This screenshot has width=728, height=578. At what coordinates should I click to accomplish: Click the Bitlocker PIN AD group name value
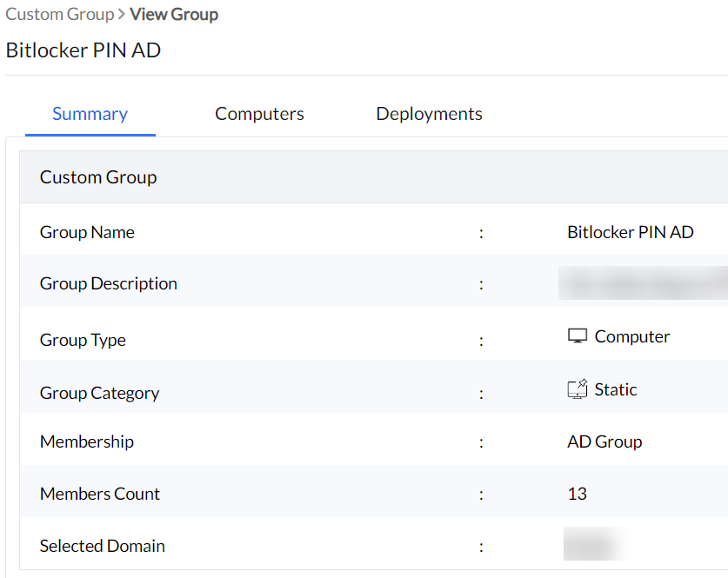point(630,232)
